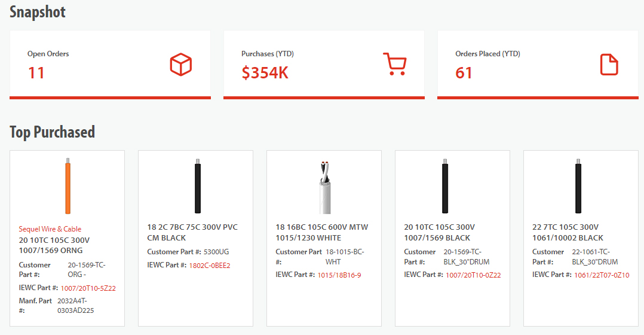This screenshot has width=644, height=335.
Task: Open IEWC part 1007/20T10-0Z22 link
Action: [x=473, y=275]
